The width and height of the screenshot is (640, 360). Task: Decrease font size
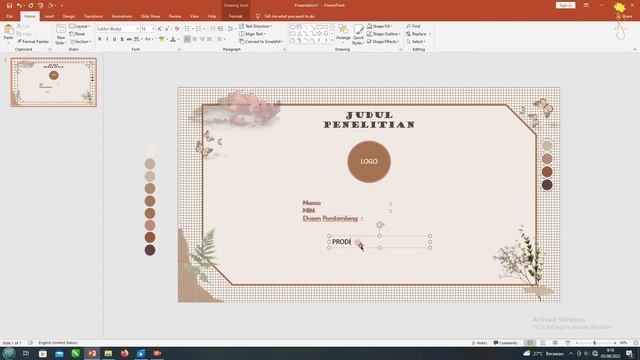tap(167, 29)
